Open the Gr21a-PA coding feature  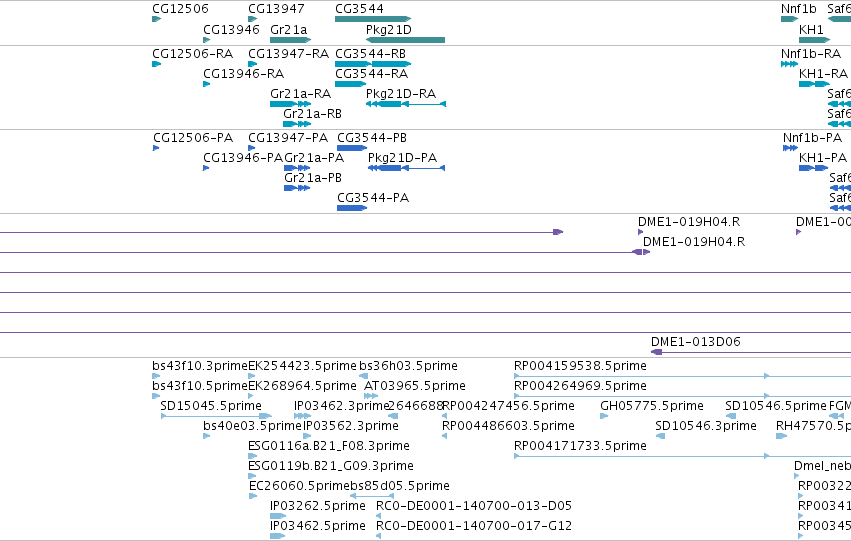(x=297, y=168)
